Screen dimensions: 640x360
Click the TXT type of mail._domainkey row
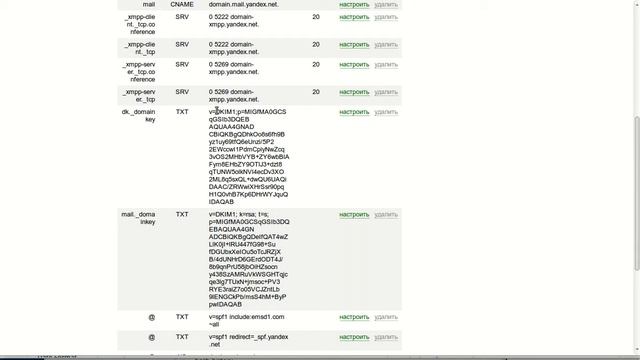[x=182, y=214]
